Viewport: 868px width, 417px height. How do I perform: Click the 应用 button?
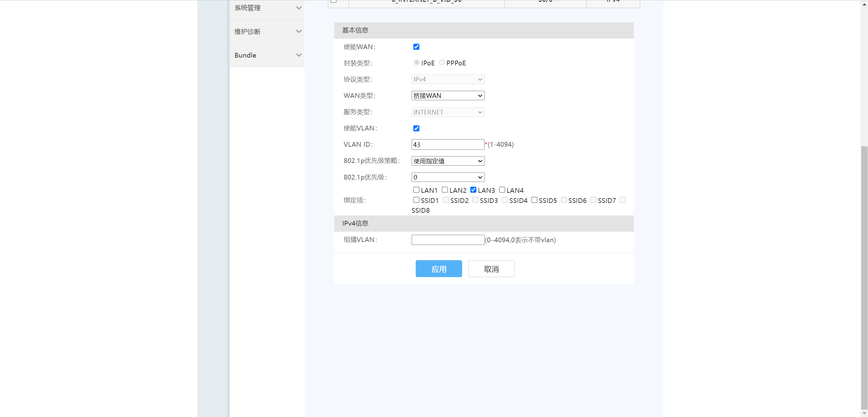click(x=438, y=269)
